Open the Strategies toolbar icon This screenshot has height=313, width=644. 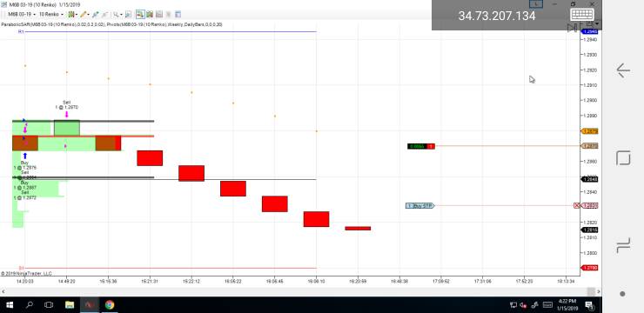159,15
